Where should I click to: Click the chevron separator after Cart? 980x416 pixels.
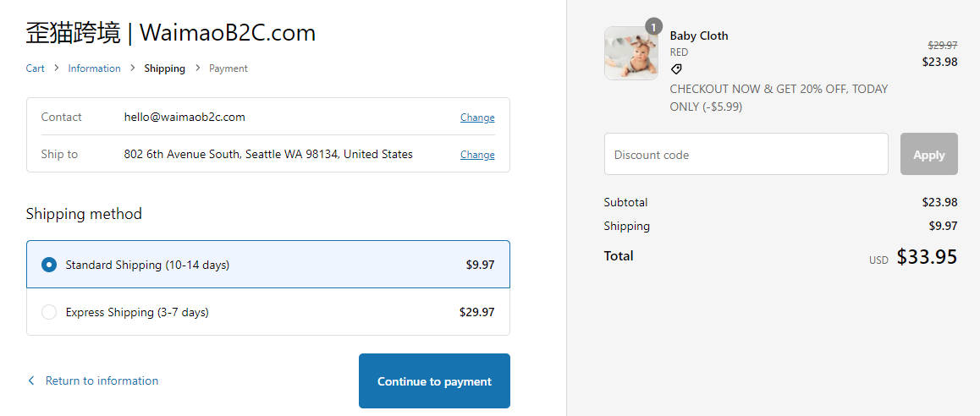tap(56, 68)
